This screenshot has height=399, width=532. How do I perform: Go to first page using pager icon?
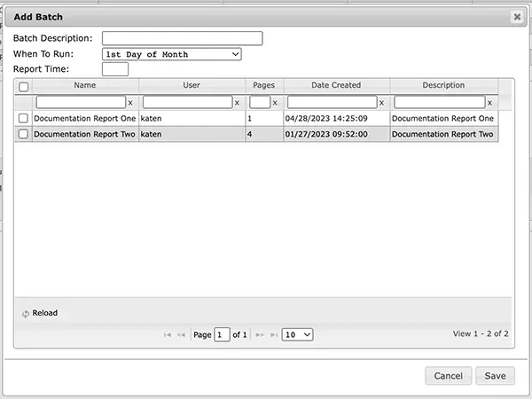point(168,335)
